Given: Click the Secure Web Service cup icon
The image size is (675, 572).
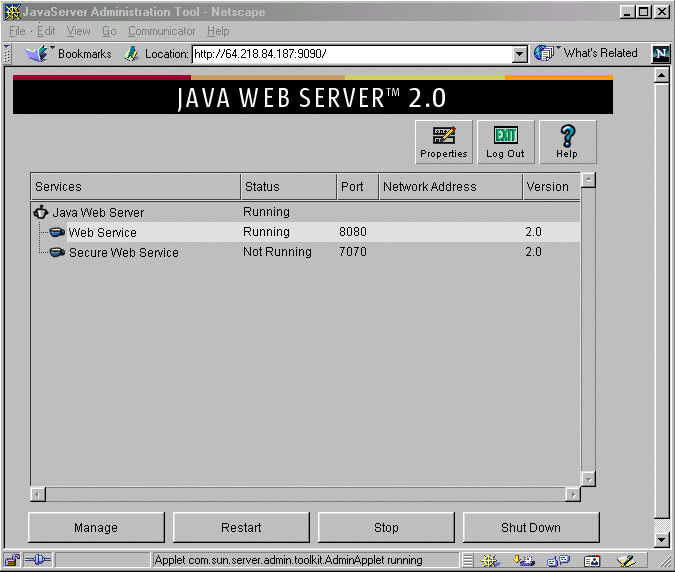Looking at the screenshot, I should point(57,252).
